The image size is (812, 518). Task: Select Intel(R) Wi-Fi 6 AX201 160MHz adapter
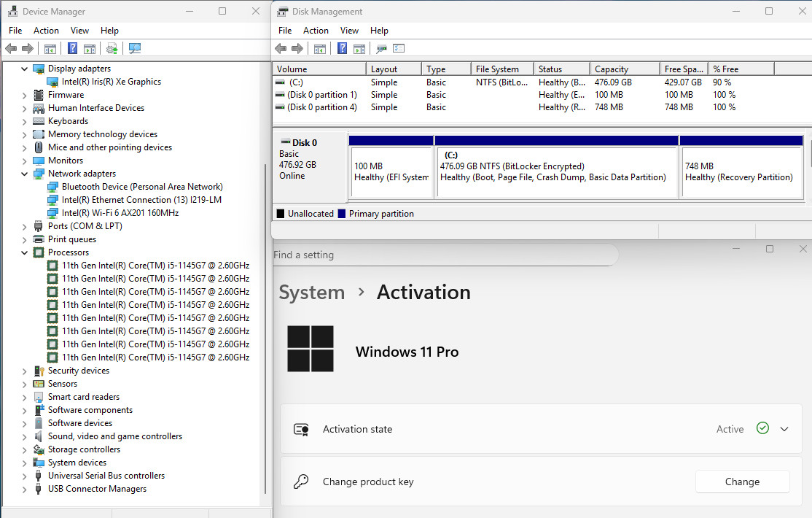[x=120, y=212]
